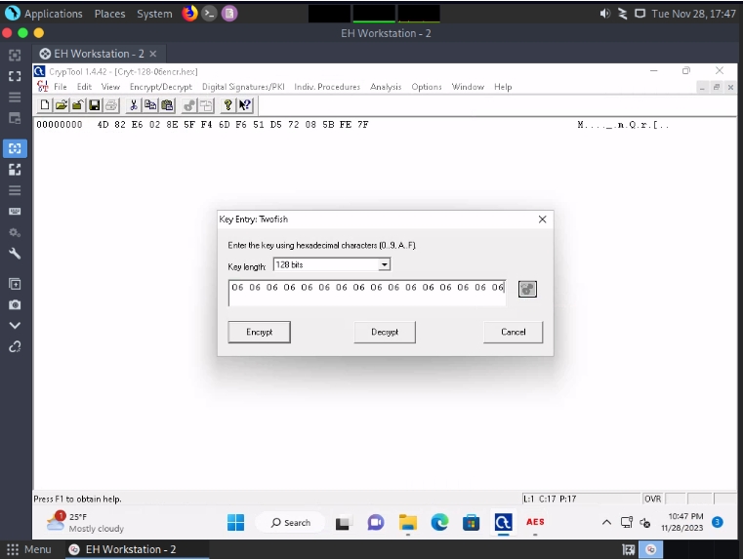Click the sidebar down-chevron expander
Viewport: 743px width, 560px height.
[15, 325]
